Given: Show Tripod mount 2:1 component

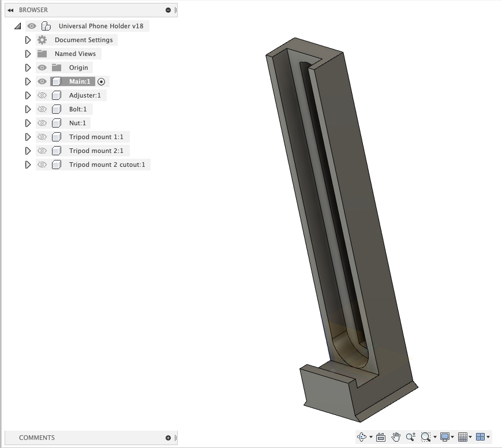Looking at the screenshot, I should click(42, 151).
